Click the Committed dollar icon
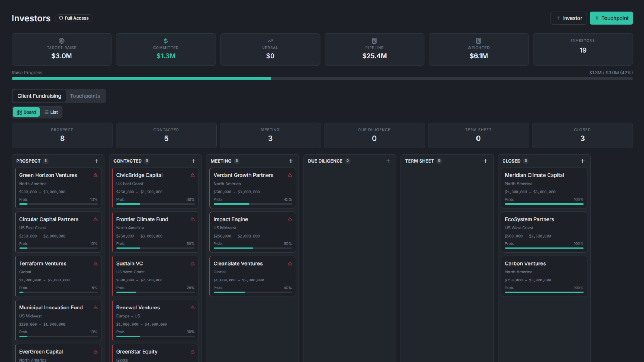Image resolution: width=644 pixels, height=362 pixels. pos(166,41)
